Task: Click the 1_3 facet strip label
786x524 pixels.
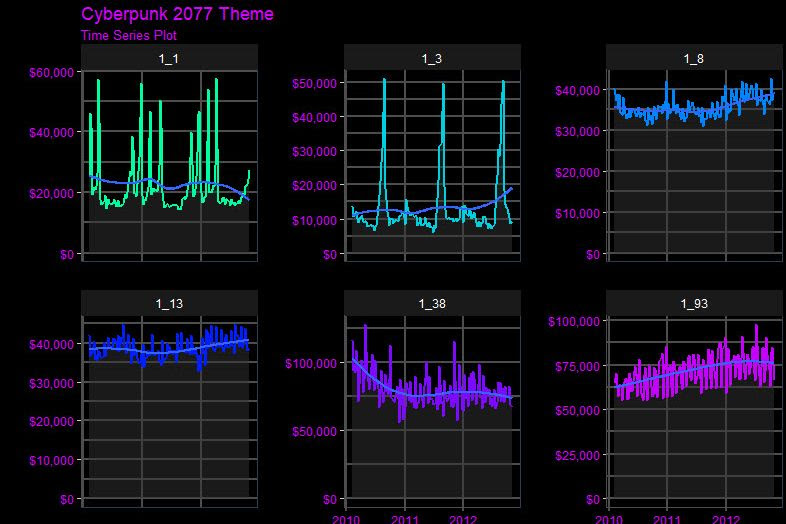Action: click(x=432, y=58)
